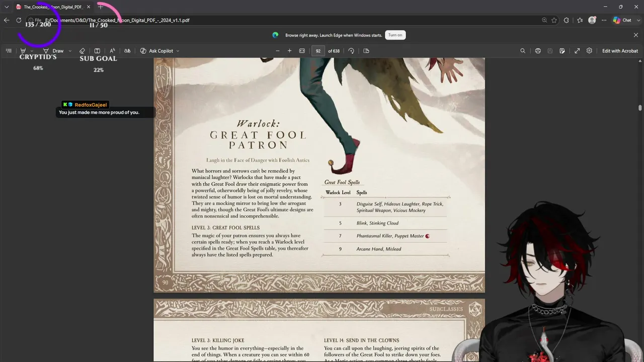Start Read aloud for the PDF
The image size is (644, 362).
[x=112, y=51]
